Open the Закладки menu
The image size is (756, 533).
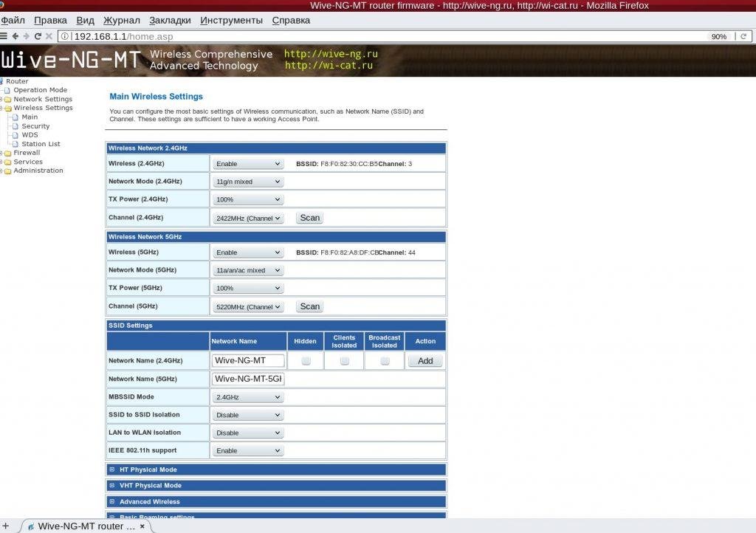click(170, 20)
